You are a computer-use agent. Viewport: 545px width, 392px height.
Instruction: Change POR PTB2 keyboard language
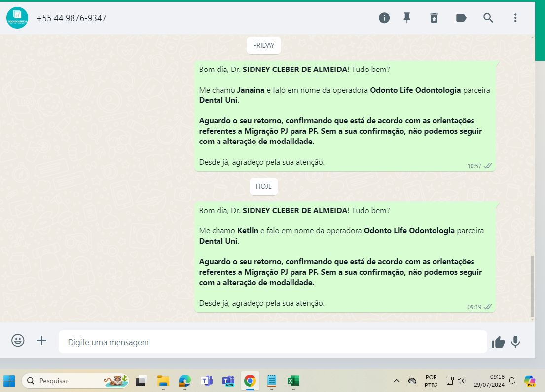pos(431,381)
